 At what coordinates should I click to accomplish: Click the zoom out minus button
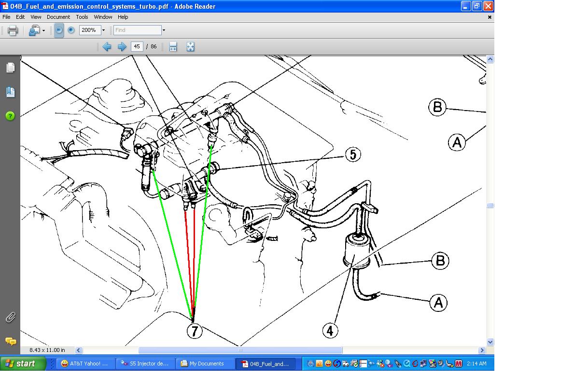[59, 30]
